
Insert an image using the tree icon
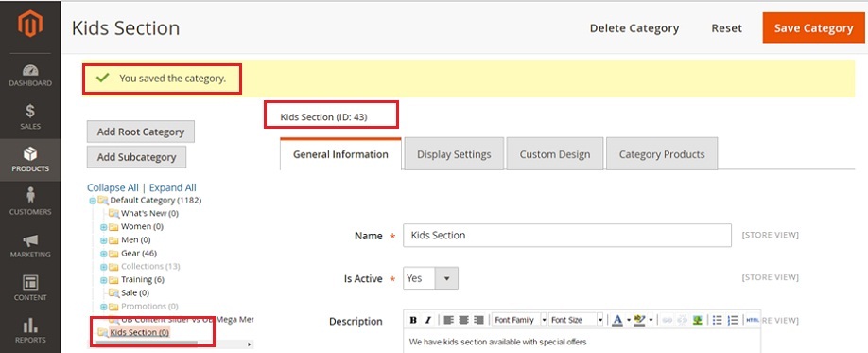point(698,320)
